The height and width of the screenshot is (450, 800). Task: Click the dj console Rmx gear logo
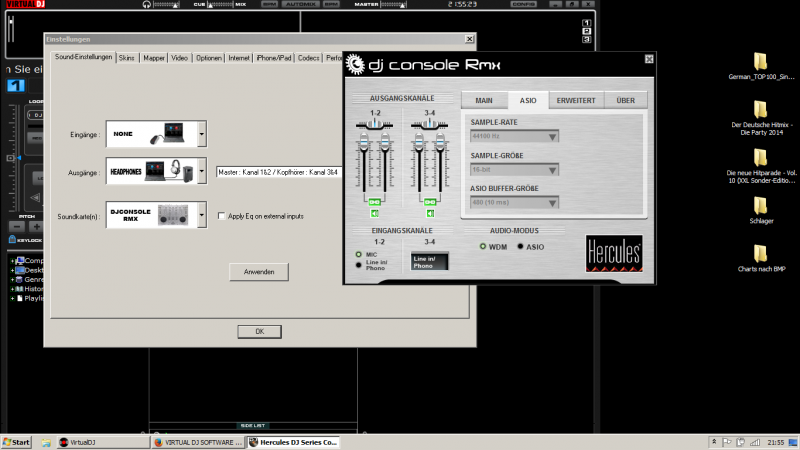(355, 65)
